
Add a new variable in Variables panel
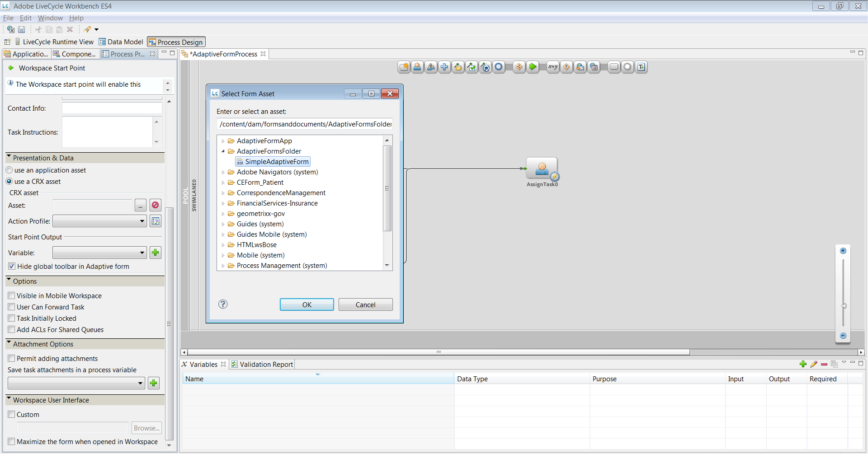(803, 364)
